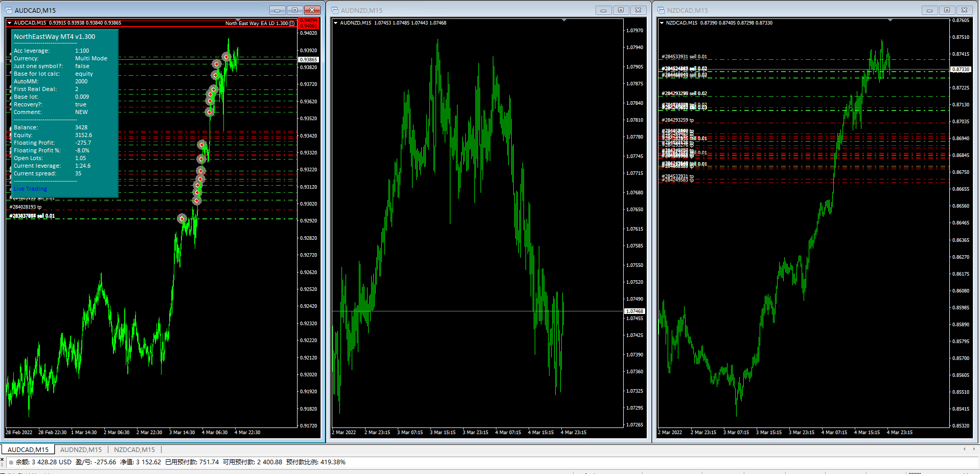Click the 已用预付款: 751.74 margin text
980x474 pixels.
click(x=192, y=462)
